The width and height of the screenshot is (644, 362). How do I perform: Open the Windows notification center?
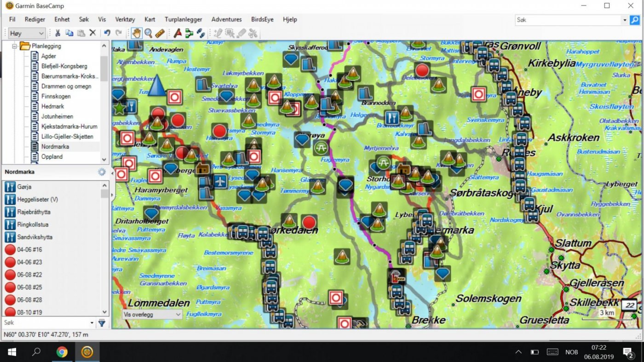(629, 352)
